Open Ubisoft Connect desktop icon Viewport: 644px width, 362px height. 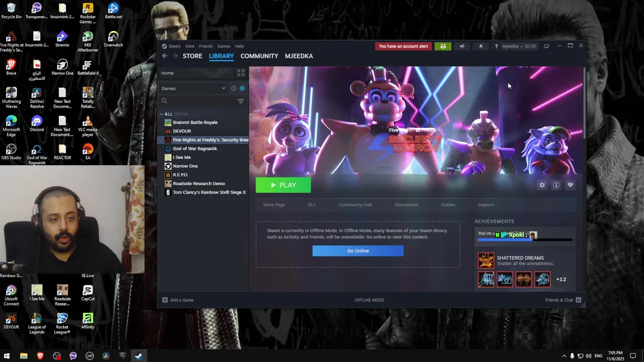tap(11, 296)
